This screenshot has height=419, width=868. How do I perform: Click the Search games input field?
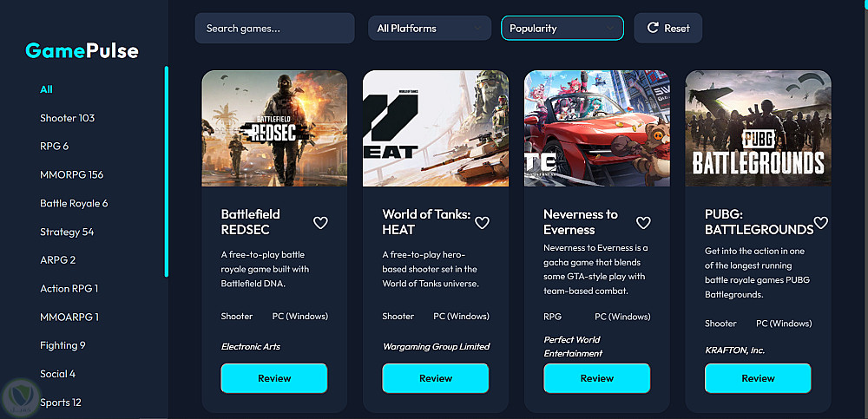click(274, 29)
